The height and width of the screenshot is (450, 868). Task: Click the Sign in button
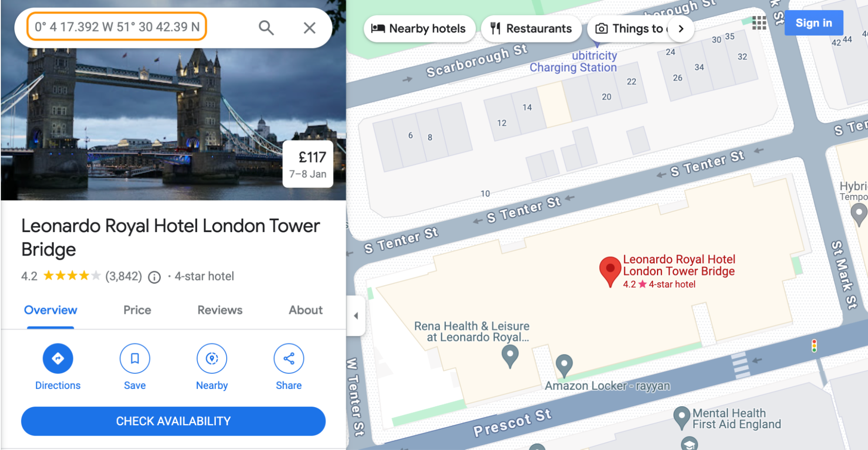814,23
